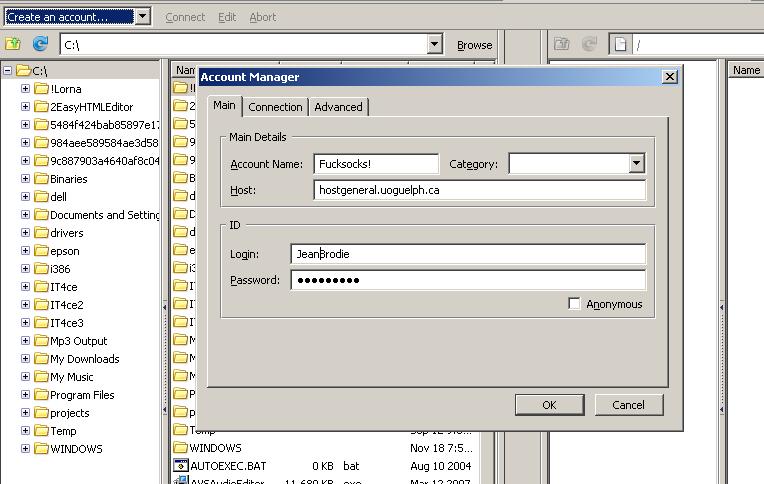
Task: Click the AUTOEXEC.BAT file name
Action: click(x=228, y=466)
